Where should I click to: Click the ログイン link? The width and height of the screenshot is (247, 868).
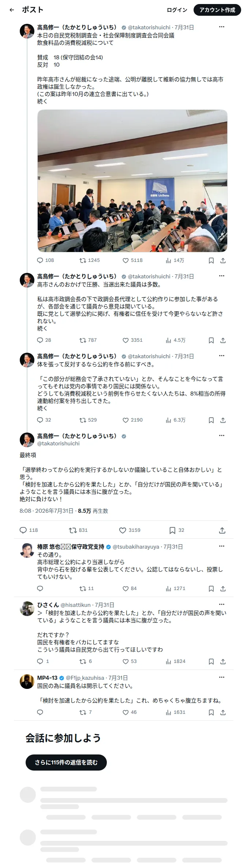(177, 10)
